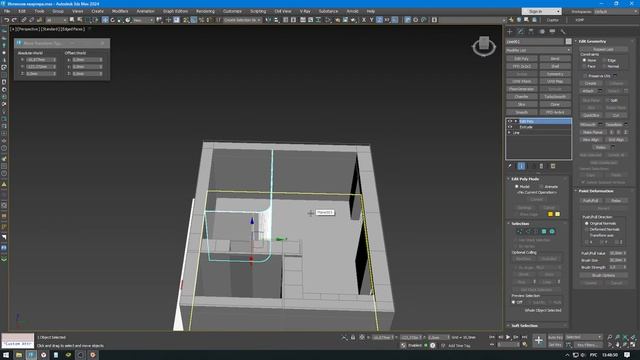Open the Edit menu
The width and height of the screenshot is (640, 360).
tap(22, 11)
